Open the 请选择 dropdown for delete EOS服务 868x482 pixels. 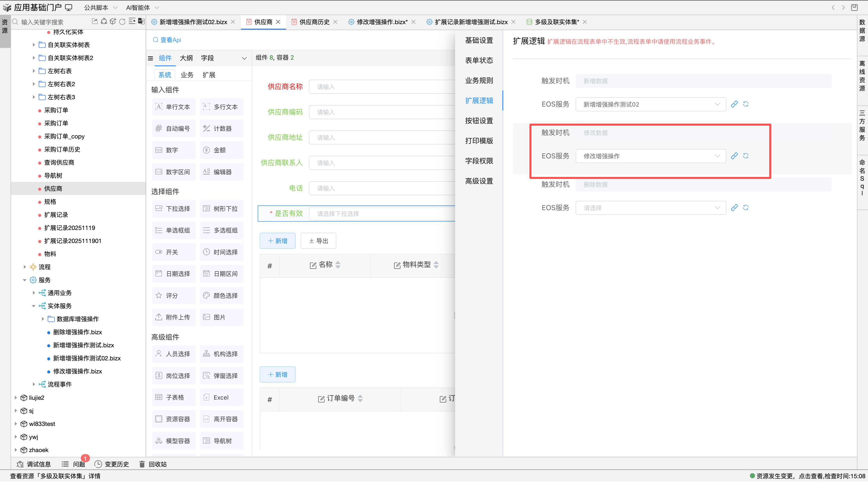click(651, 208)
